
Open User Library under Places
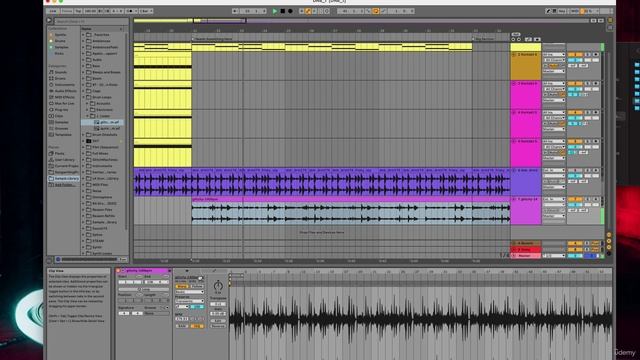click(x=64, y=160)
